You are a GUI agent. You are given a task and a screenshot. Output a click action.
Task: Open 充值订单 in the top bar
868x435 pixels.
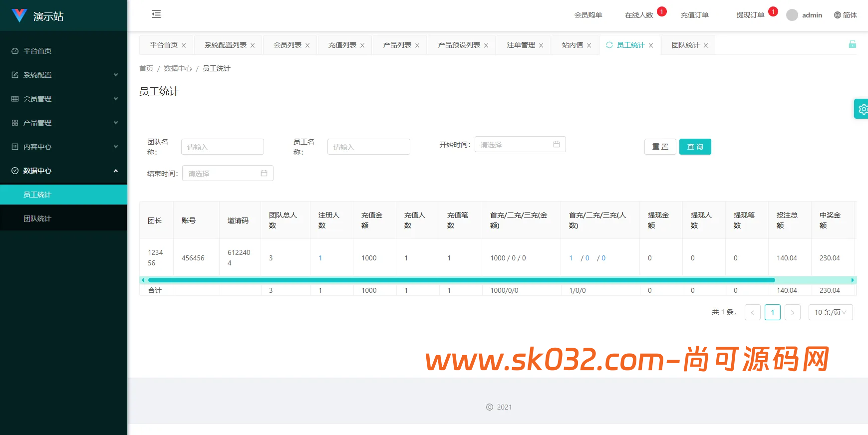(x=695, y=15)
